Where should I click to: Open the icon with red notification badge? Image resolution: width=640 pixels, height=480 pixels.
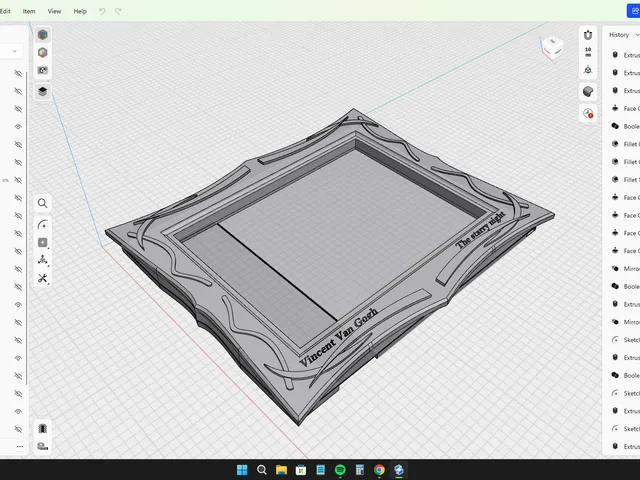coord(588,113)
